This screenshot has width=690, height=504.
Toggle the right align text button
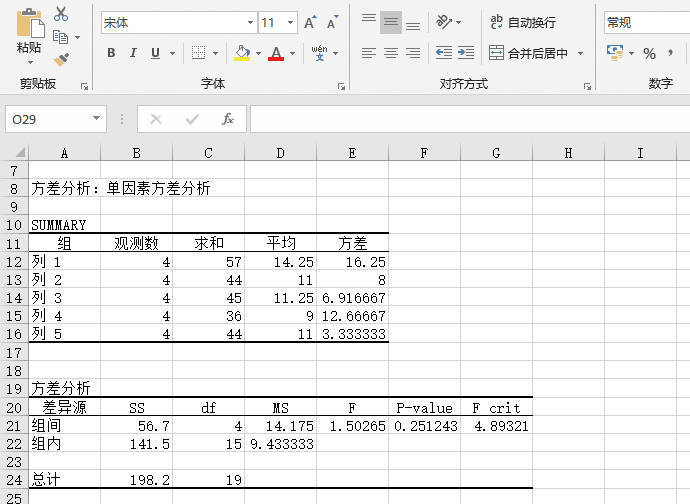coord(413,53)
